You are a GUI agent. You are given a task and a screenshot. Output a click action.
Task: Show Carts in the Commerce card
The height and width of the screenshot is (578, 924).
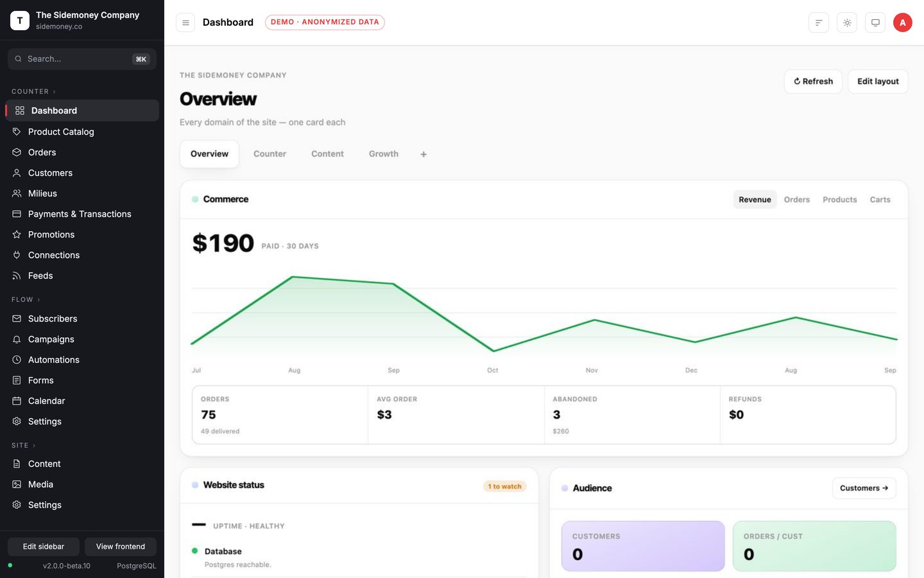[880, 200]
